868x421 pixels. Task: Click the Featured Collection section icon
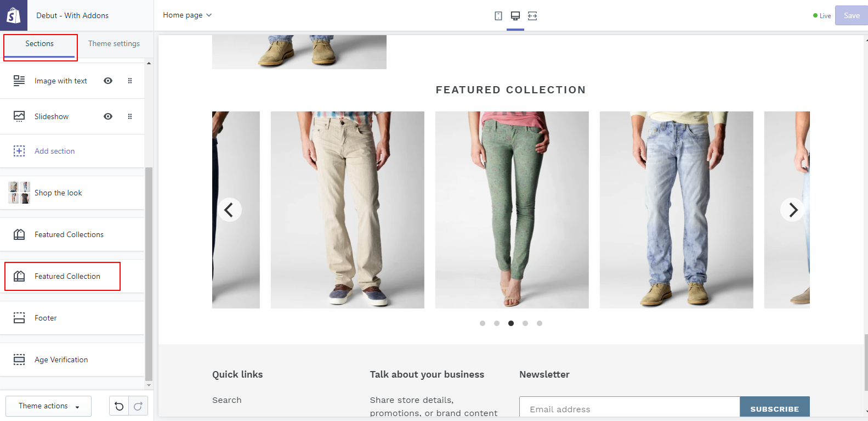coord(19,276)
